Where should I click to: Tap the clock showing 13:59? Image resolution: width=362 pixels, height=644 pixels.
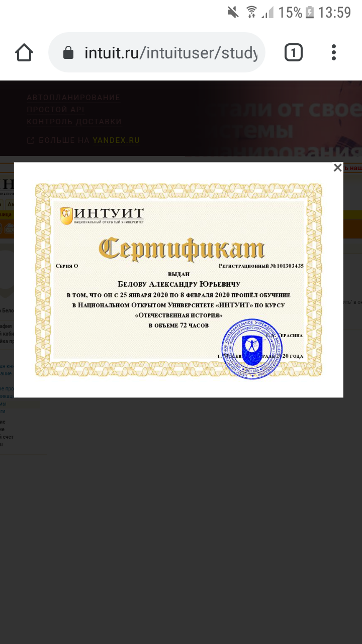[335, 13]
